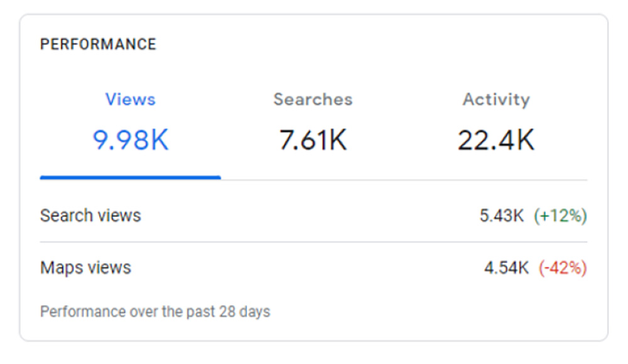Click the Maps views row label
This screenshot has width=628, height=364.
(85, 267)
